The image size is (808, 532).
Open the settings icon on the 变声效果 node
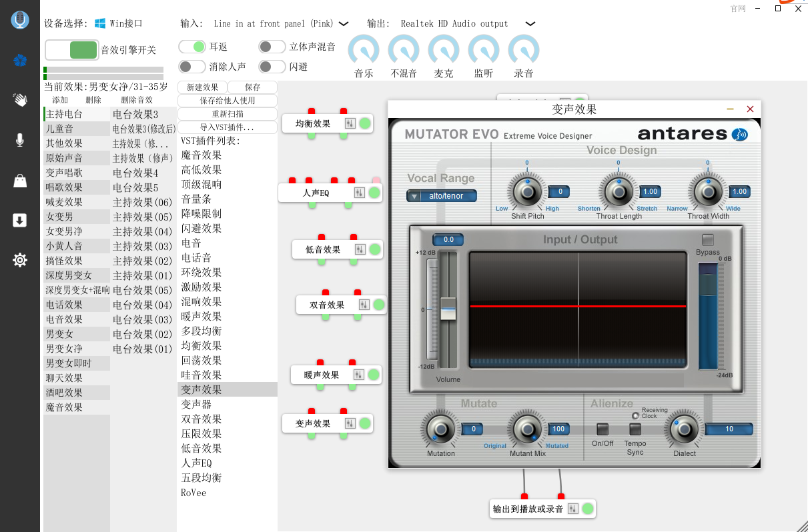[351, 423]
